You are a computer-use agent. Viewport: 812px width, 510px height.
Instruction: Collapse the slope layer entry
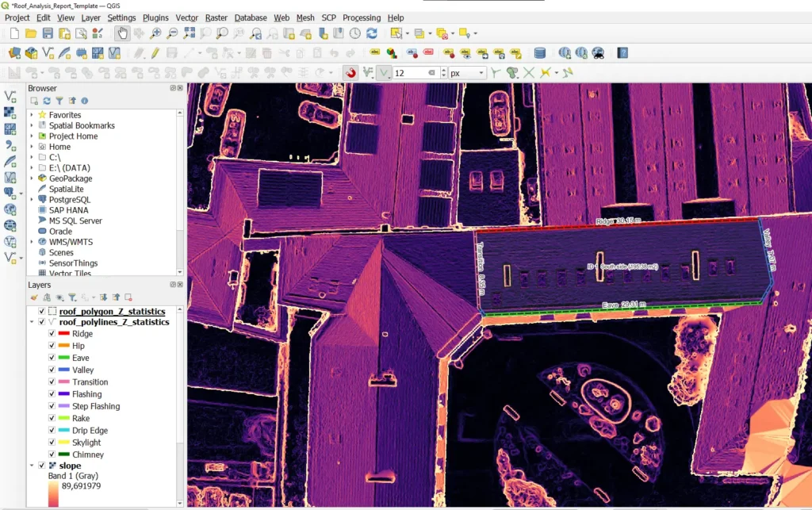[31, 466]
